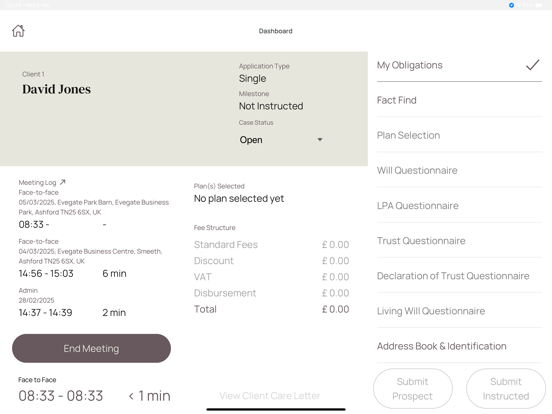Open Declaration of Trust Questionnaire

tap(459, 276)
